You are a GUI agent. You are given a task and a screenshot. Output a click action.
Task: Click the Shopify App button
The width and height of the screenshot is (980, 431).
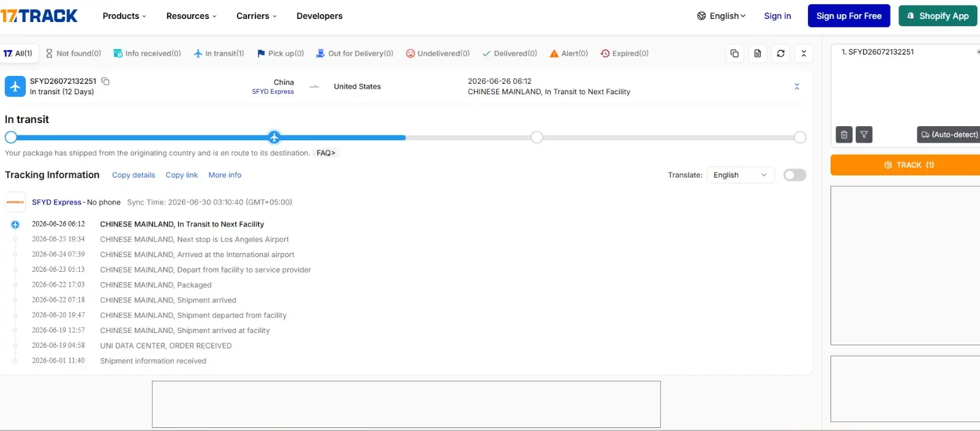938,16
